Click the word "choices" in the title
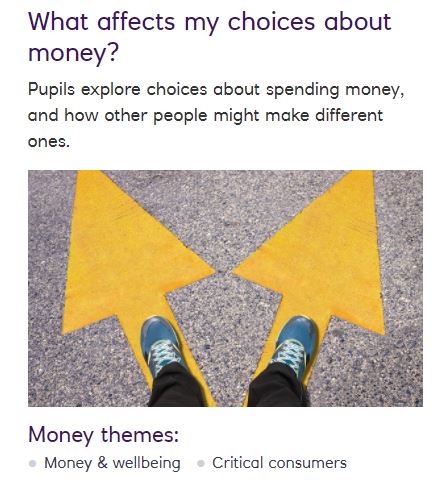The image size is (446, 485). [x=271, y=22]
